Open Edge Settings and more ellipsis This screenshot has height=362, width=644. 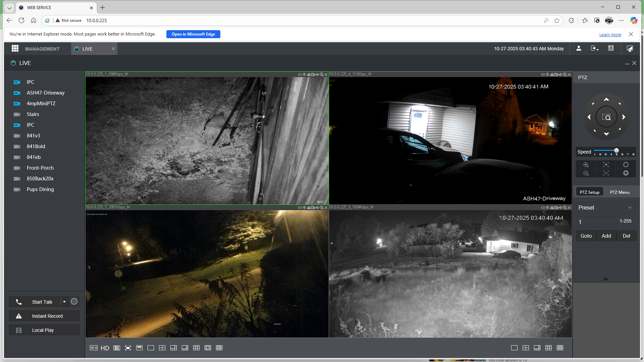[621, 20]
